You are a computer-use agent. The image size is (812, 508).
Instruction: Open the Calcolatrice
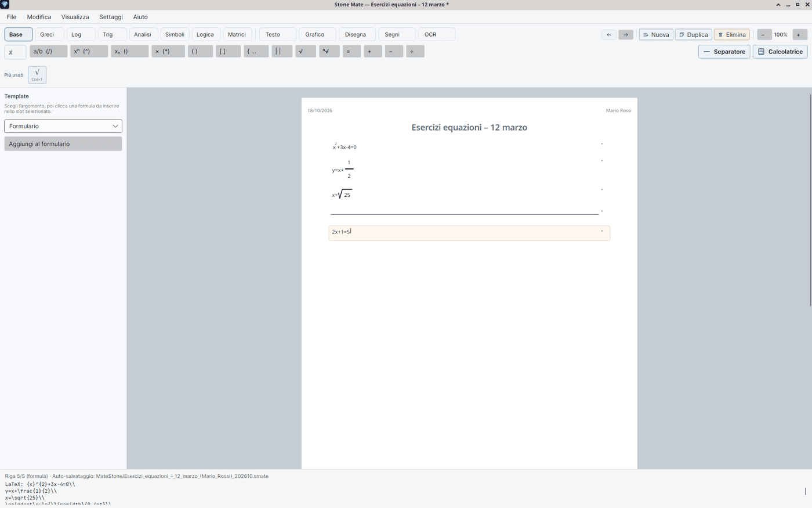[x=780, y=52]
